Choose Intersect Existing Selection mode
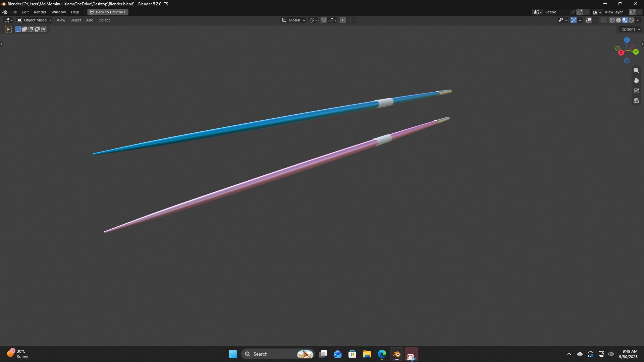Screen dimensions: 644x362 (44, 29)
